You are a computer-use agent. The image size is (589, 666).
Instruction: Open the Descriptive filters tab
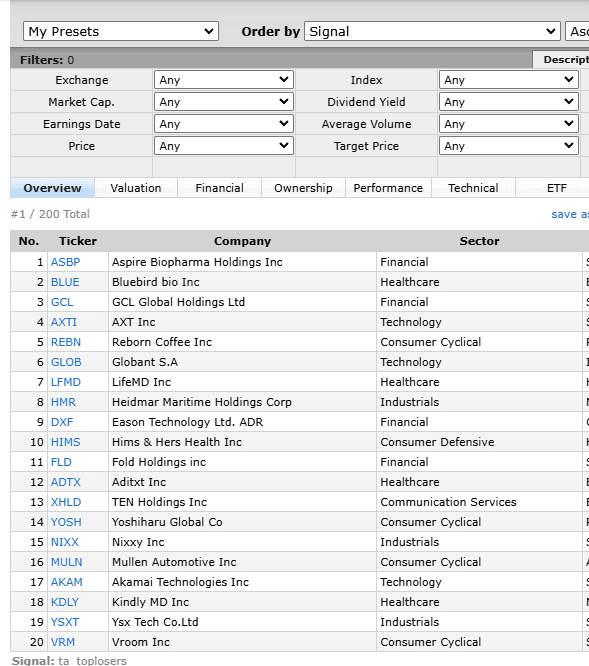(561, 59)
